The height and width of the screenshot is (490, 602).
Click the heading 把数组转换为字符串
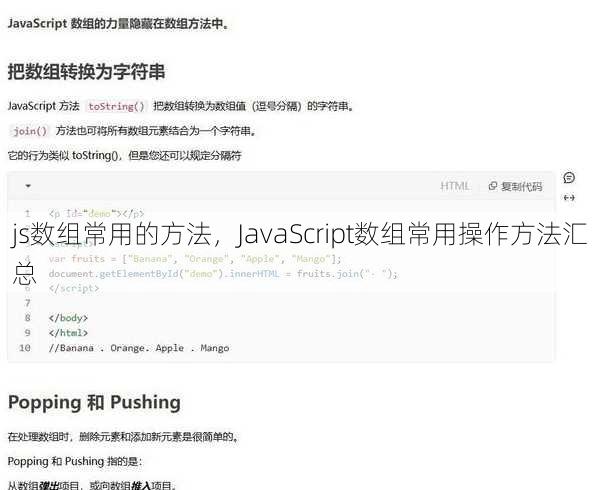(x=86, y=72)
